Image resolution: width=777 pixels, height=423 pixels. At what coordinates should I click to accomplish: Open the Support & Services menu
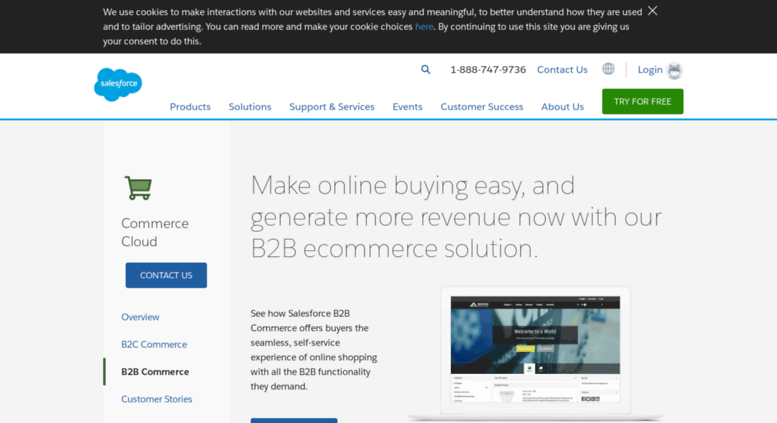332,106
